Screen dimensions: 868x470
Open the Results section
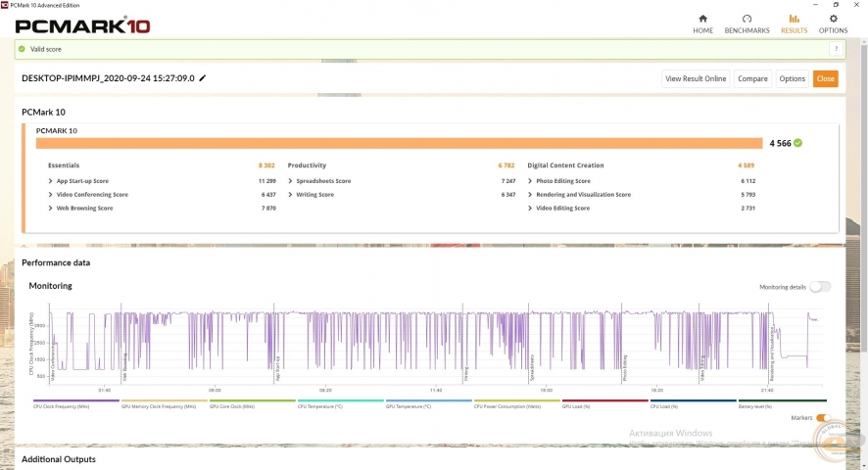(x=794, y=24)
